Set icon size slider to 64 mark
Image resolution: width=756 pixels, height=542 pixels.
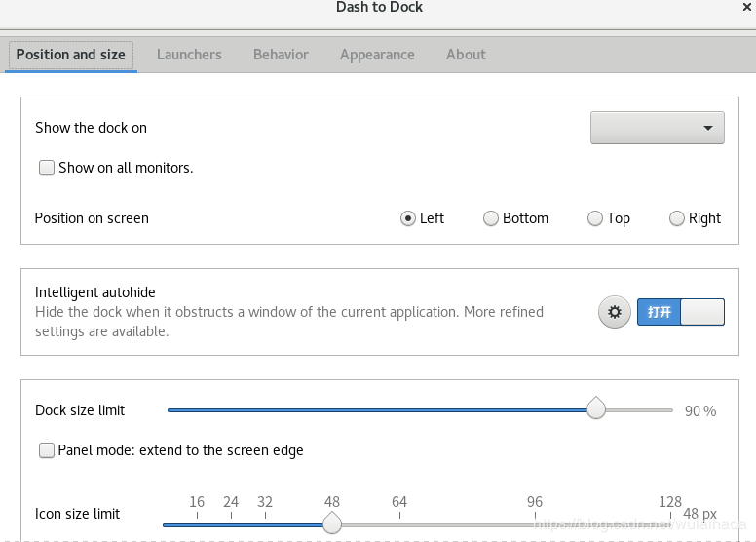(399, 525)
